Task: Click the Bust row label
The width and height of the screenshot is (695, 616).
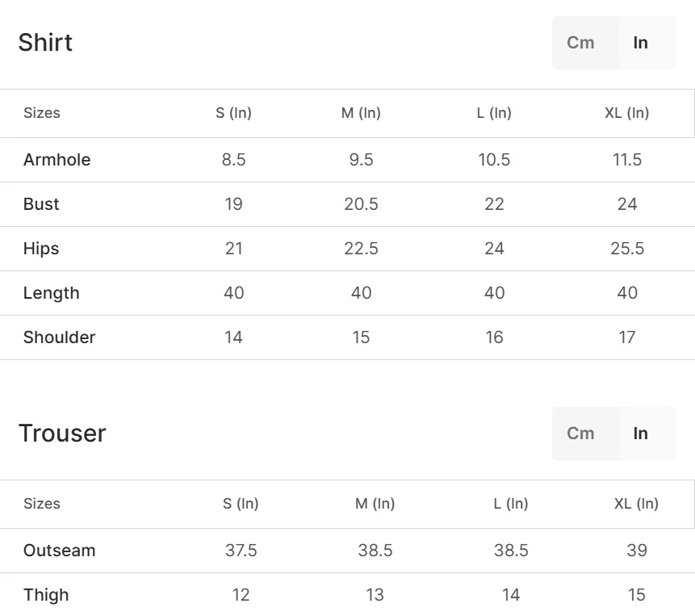Action: (x=41, y=204)
